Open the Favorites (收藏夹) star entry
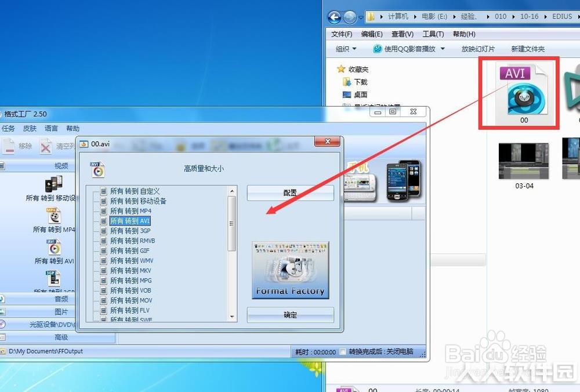Viewport: 580px width, 392px height. (353, 69)
